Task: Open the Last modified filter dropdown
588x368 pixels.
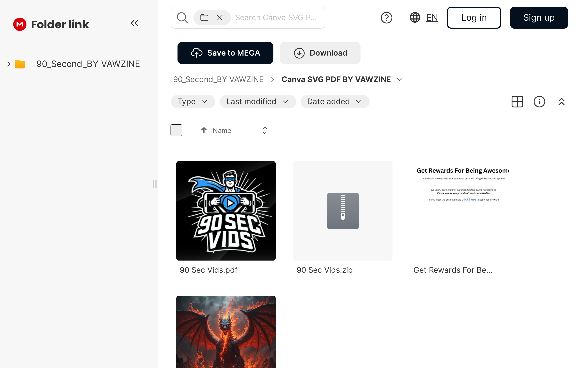Action: (x=258, y=102)
